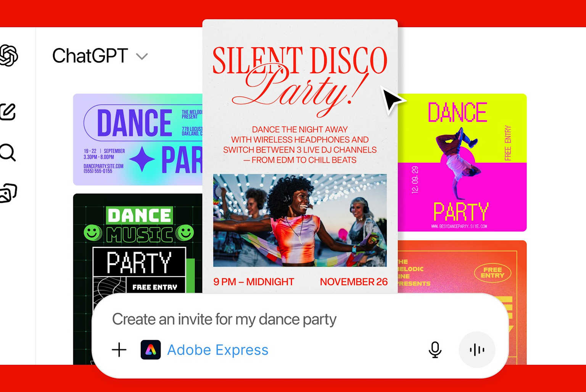Select the purple Dance Party banner template
This screenshot has height=392, width=586.
138,140
